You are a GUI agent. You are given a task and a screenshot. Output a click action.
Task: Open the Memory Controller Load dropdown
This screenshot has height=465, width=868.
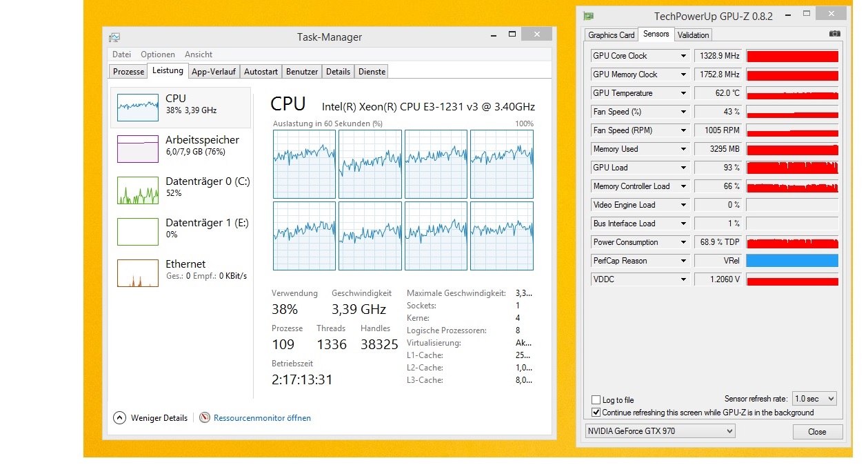(683, 186)
